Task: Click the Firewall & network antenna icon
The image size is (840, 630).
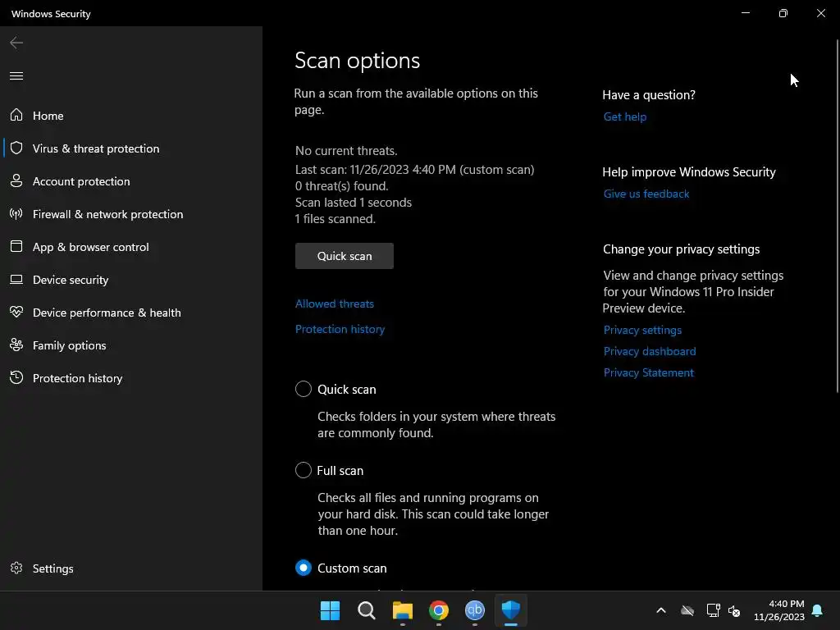Action: click(x=16, y=214)
